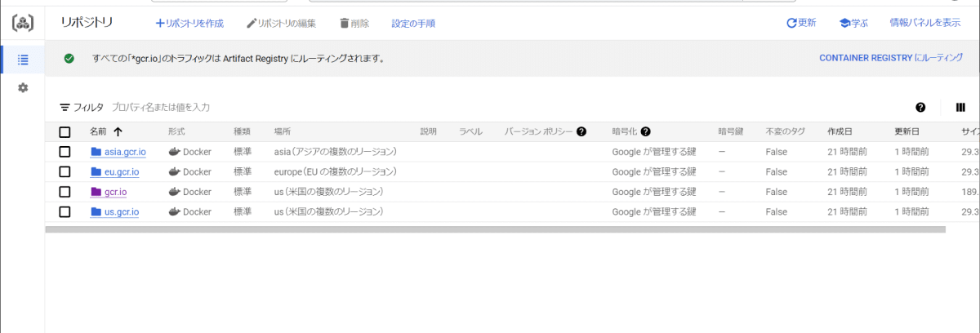
Task: Click the 更新日 column header
Action: (x=906, y=131)
